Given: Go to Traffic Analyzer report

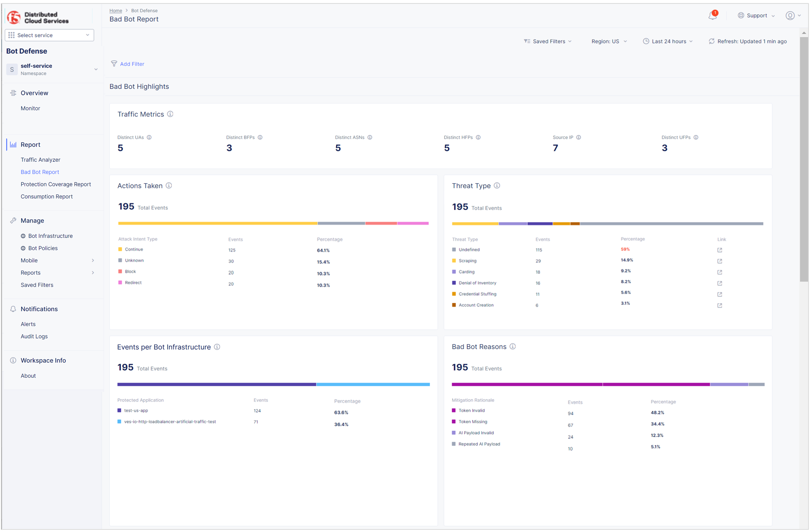Looking at the screenshot, I should pyautogui.click(x=40, y=160).
